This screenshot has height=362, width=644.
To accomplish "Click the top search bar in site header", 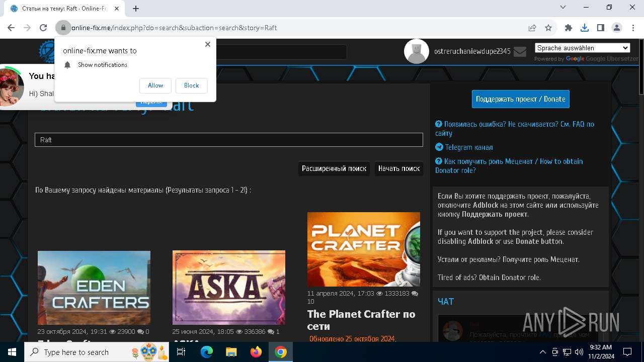I will 282,52.
